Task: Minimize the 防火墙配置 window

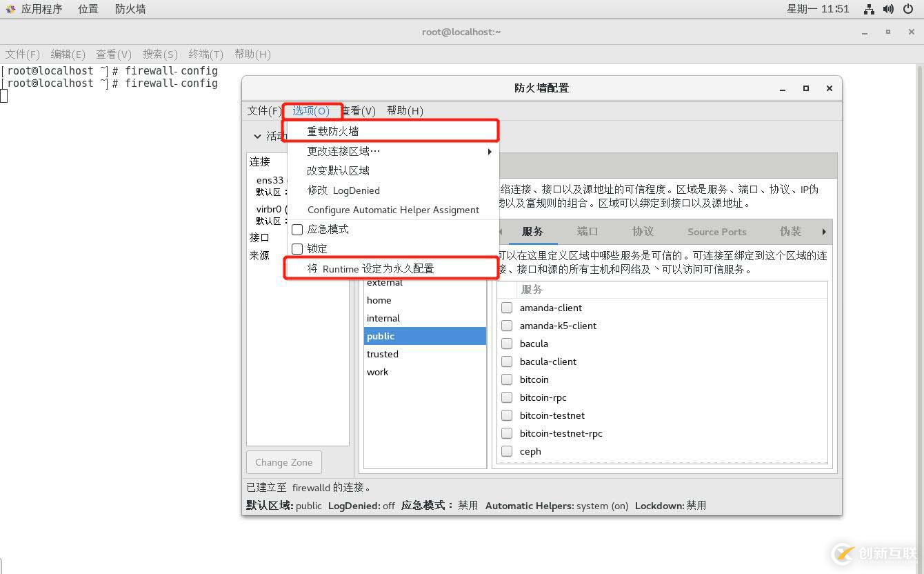Action: [x=783, y=88]
